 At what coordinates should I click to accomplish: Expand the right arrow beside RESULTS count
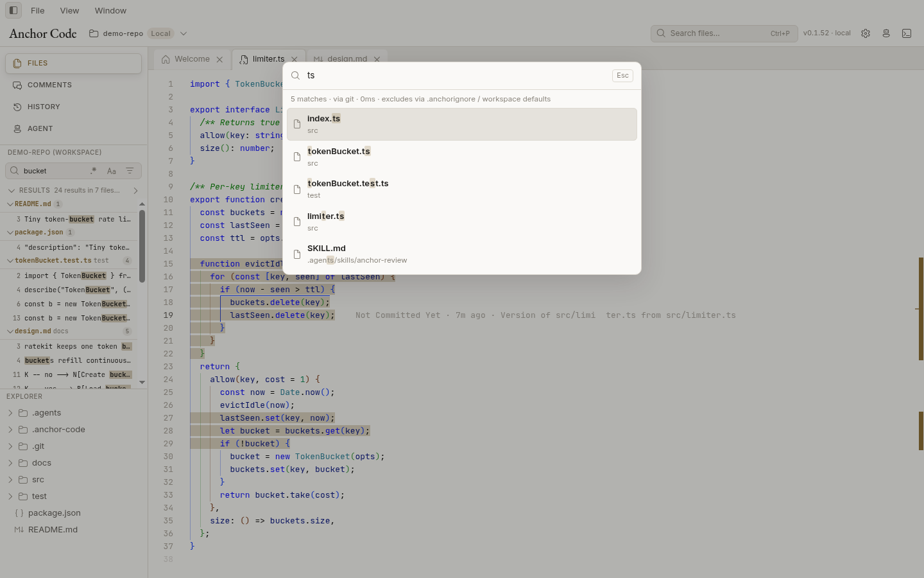click(x=135, y=191)
